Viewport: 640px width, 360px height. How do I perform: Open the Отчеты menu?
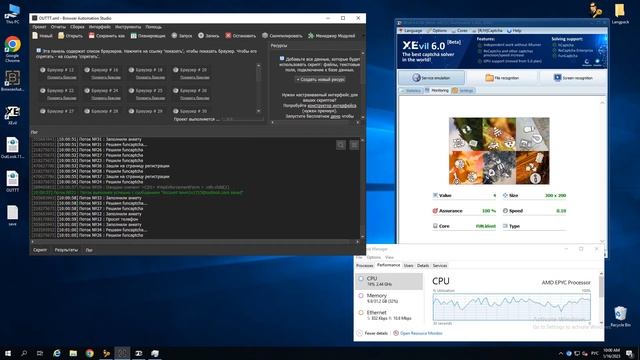click(58, 27)
